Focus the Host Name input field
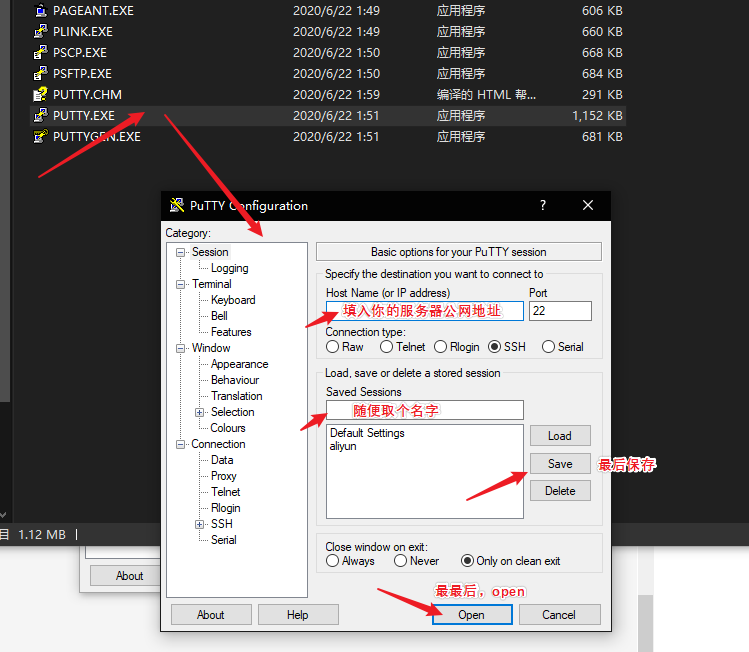Viewport: 749px width, 652px height. click(425, 311)
